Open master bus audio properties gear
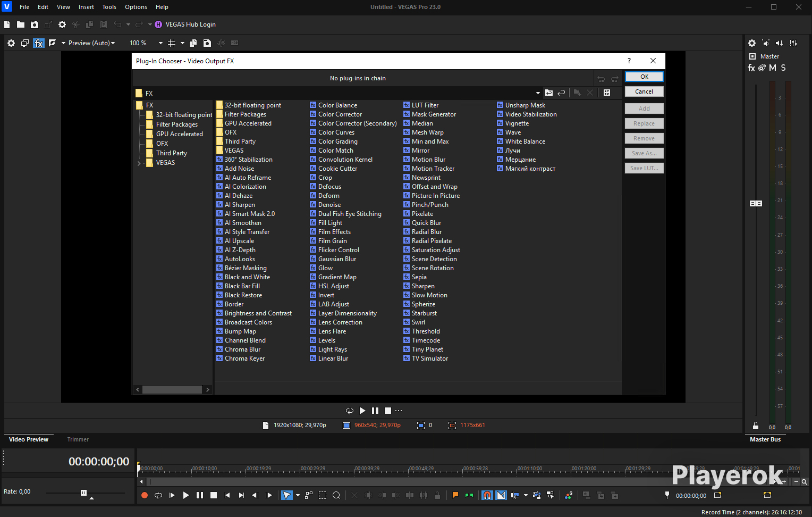812x517 pixels. pyautogui.click(x=752, y=43)
